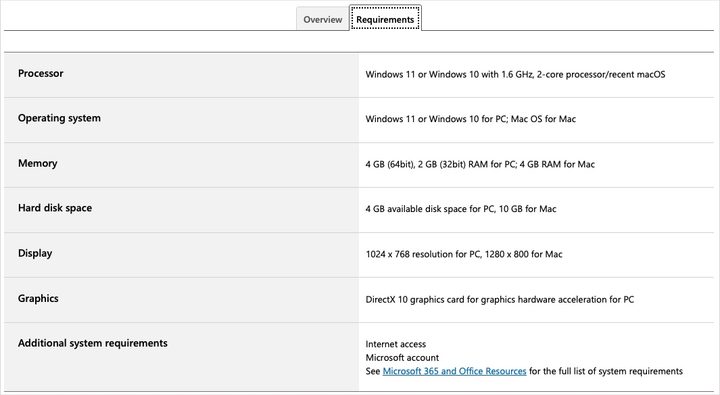
Task: Click the Processor row label
Action: pyautogui.click(x=40, y=73)
